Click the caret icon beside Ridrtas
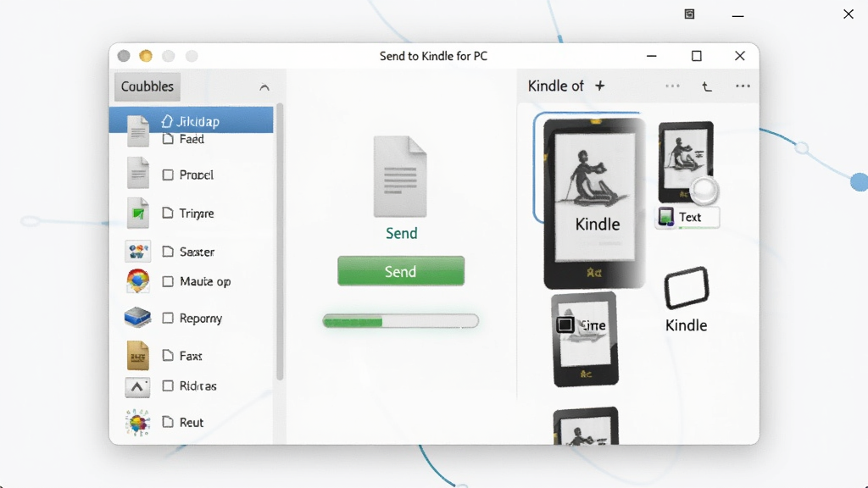This screenshot has height=488, width=868. pos(137,387)
